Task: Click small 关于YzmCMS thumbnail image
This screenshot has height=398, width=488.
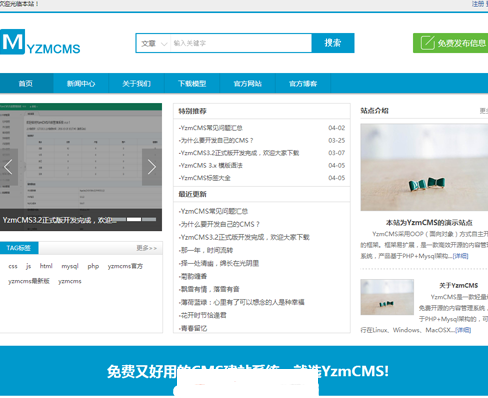Action: click(387, 297)
